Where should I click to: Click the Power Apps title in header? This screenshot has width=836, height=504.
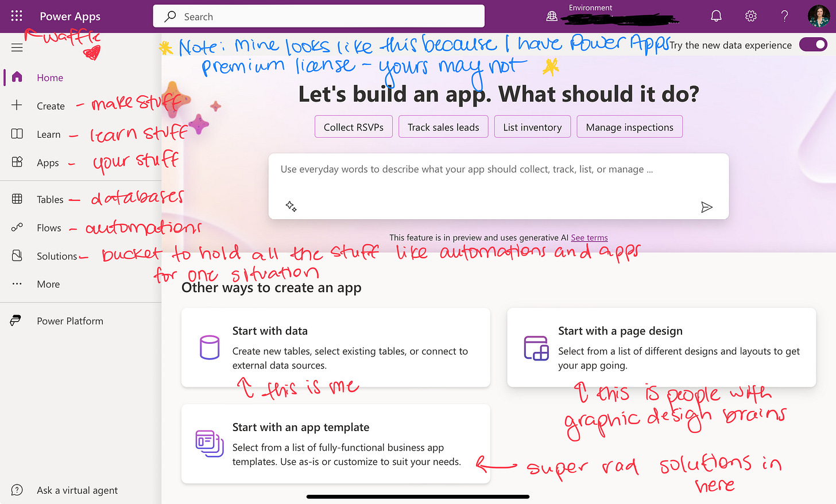pyautogui.click(x=70, y=16)
